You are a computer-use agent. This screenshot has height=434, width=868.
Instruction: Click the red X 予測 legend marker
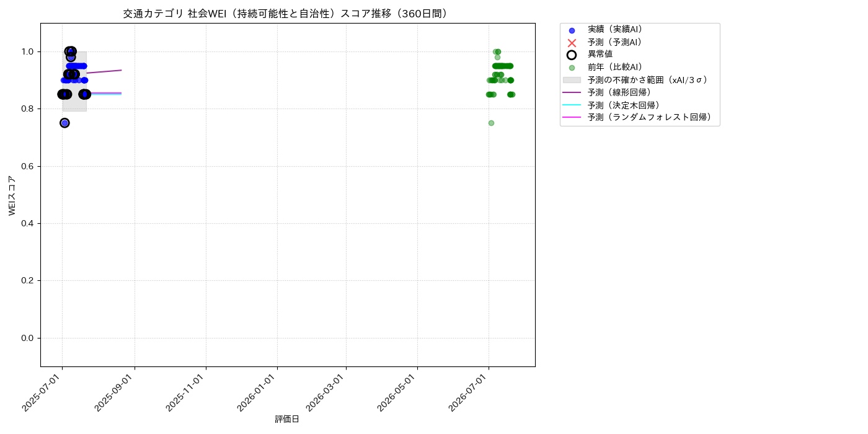(572, 43)
